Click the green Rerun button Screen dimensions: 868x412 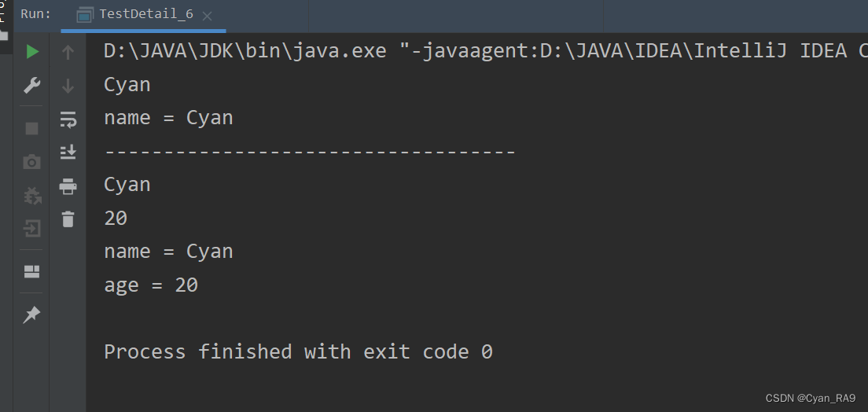[x=31, y=52]
